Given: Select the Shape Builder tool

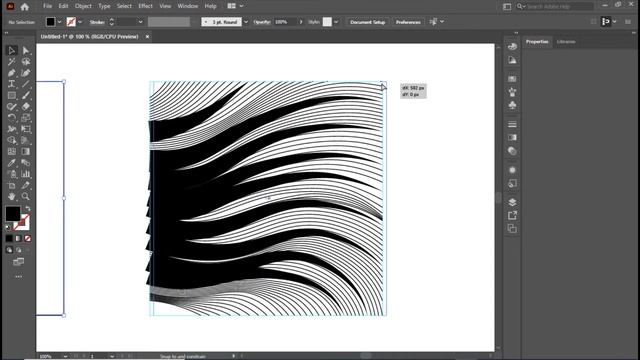Looking at the screenshot, I should (11, 140).
